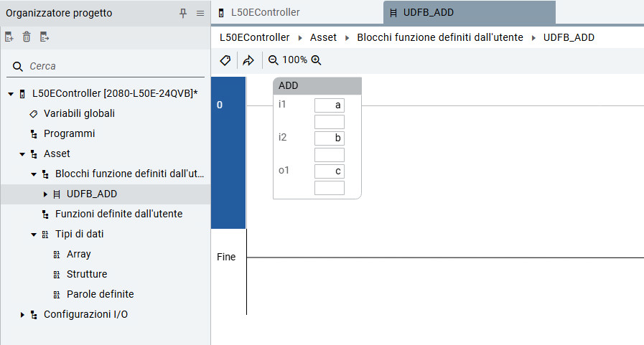Click the Cerca search field
Screen dimensions: 644x345
[108, 66]
